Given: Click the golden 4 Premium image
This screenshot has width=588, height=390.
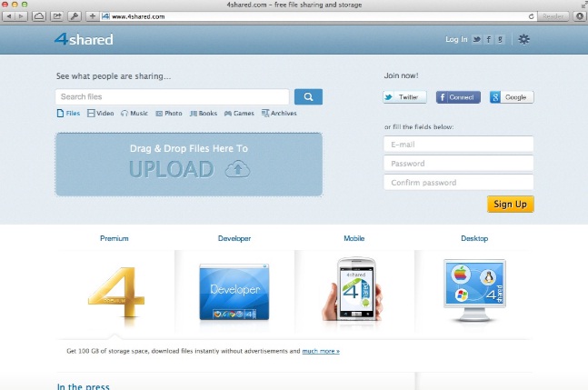Looking at the screenshot, I should (x=116, y=293).
